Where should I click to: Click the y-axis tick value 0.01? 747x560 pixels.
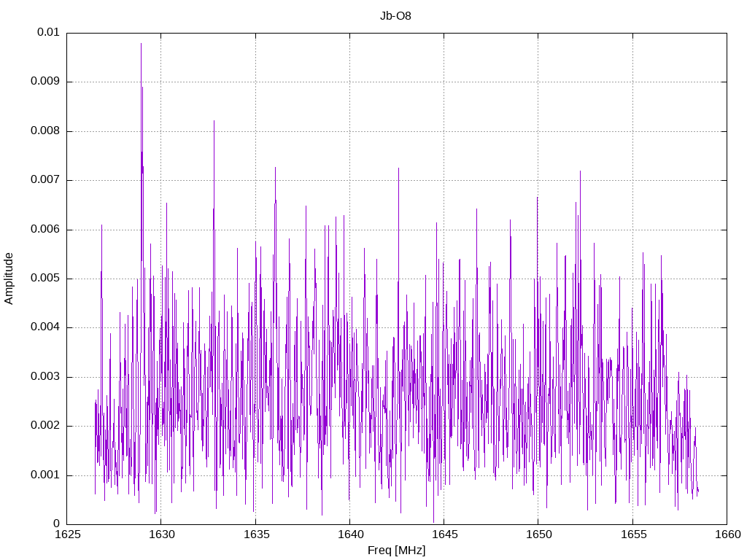48,32
